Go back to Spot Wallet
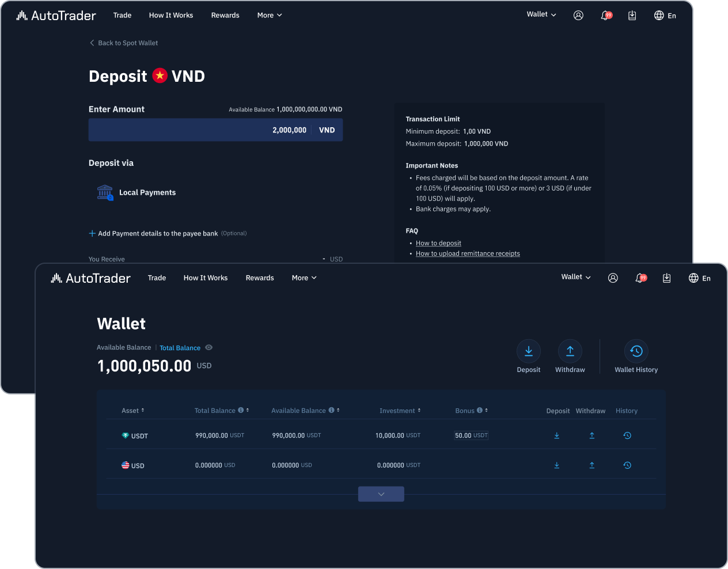The width and height of the screenshot is (728, 569). click(x=124, y=43)
